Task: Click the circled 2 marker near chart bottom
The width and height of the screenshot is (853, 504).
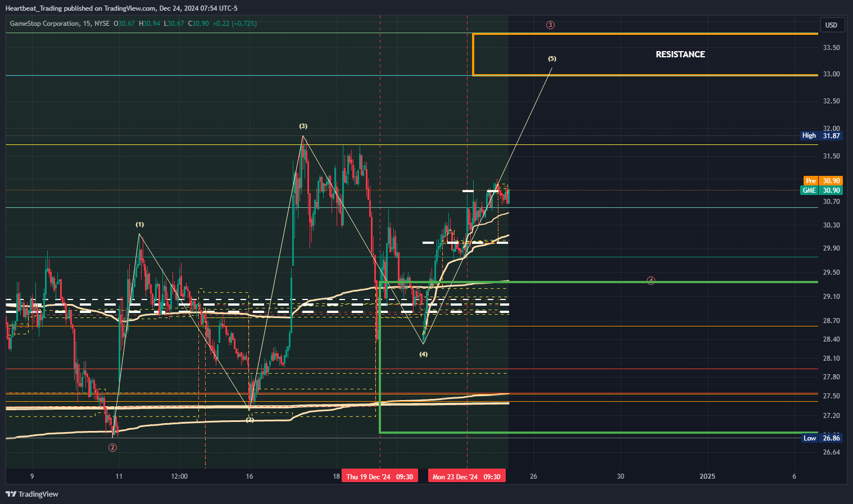Action: tap(112, 447)
